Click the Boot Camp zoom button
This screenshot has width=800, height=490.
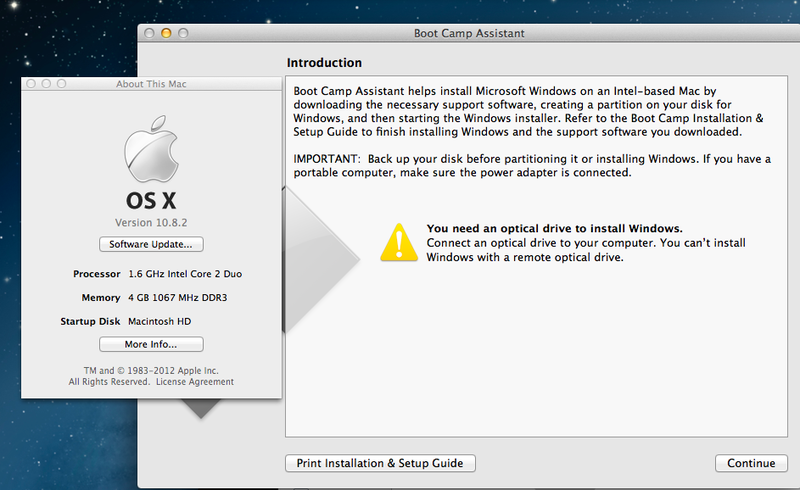point(183,33)
